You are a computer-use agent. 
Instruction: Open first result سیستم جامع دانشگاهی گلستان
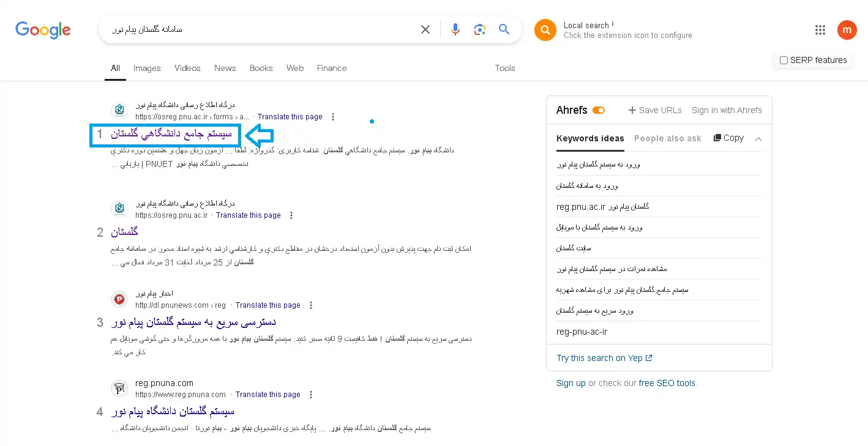pyautogui.click(x=171, y=133)
